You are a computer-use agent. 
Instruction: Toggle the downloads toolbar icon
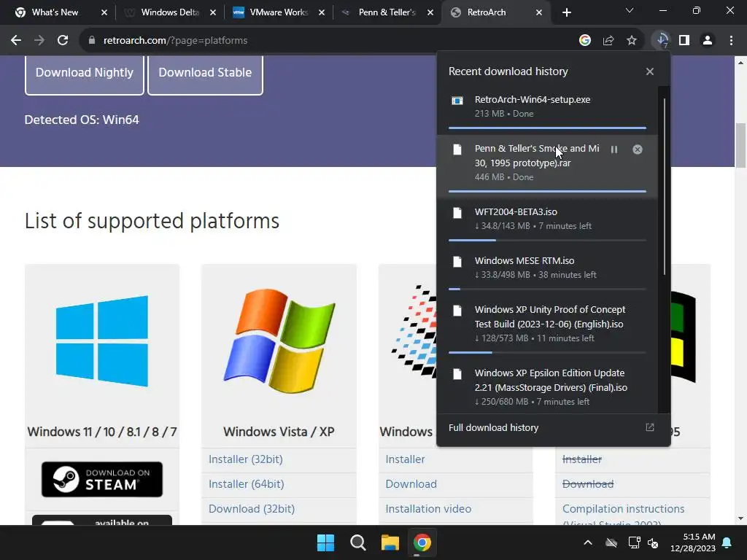(662, 41)
